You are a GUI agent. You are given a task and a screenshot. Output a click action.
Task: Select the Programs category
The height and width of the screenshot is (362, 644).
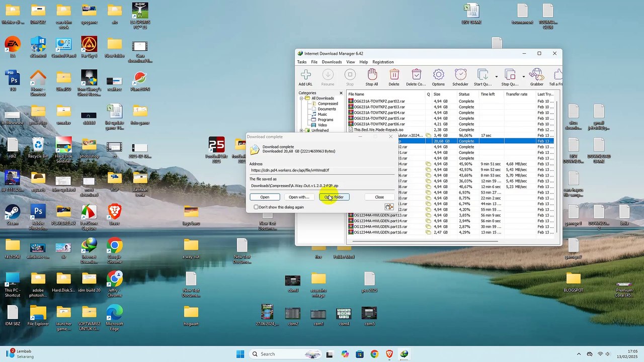tap(325, 120)
